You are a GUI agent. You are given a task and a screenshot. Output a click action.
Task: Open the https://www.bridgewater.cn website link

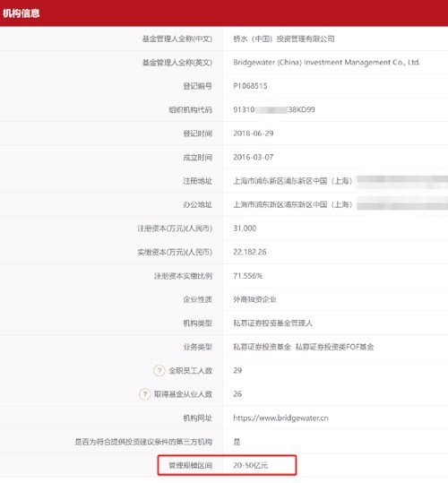[x=280, y=418]
